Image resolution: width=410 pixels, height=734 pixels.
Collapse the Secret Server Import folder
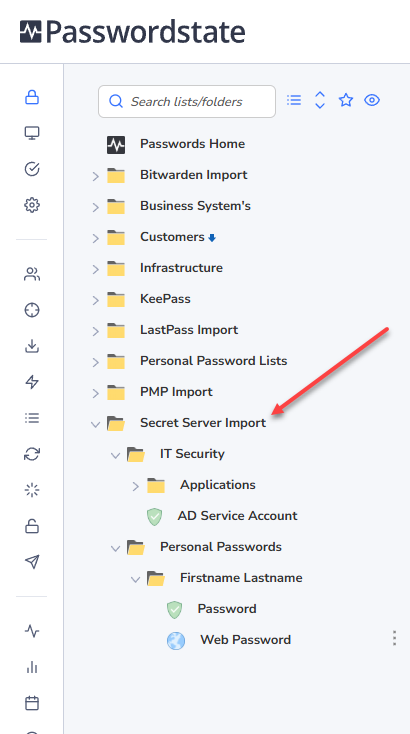pos(95,424)
